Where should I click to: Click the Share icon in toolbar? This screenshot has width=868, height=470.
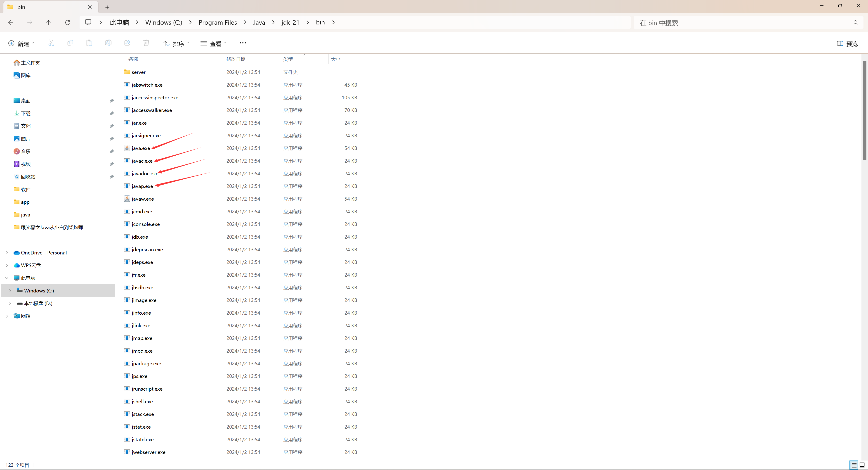pyautogui.click(x=127, y=43)
